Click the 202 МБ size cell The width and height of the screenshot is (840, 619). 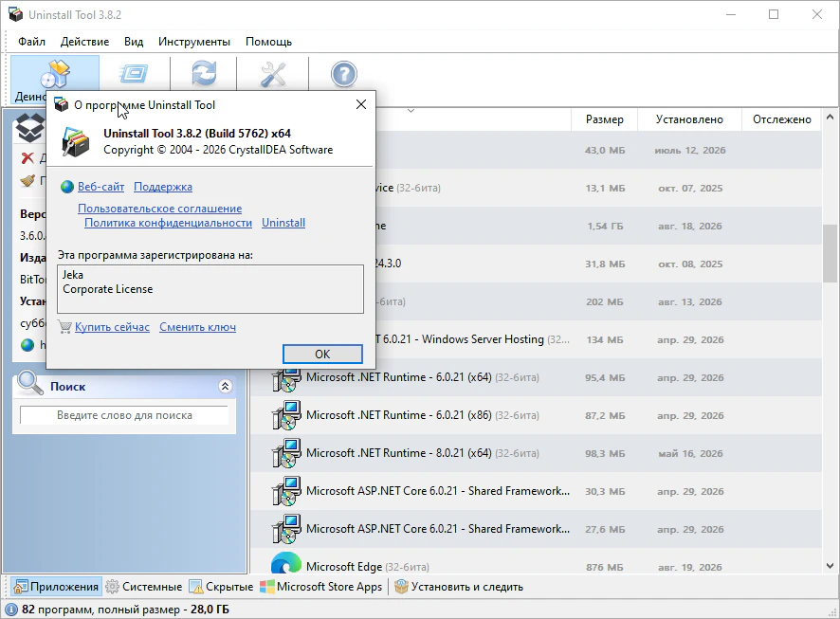click(x=605, y=302)
